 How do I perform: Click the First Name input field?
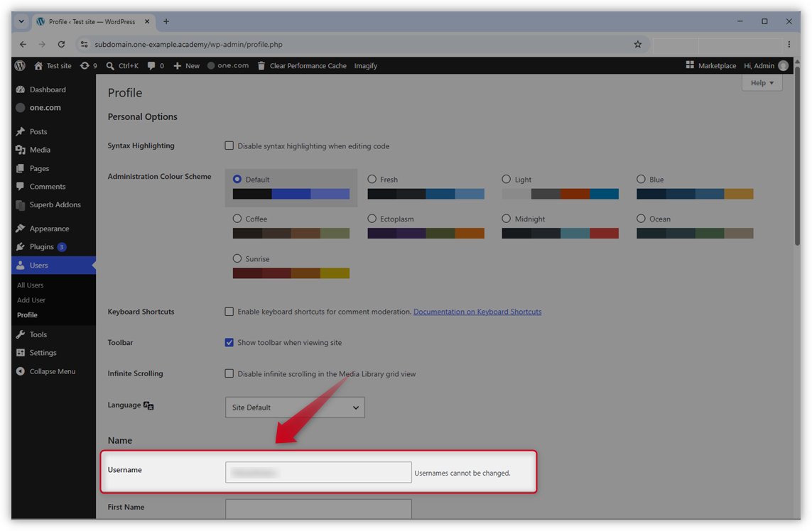(x=318, y=509)
